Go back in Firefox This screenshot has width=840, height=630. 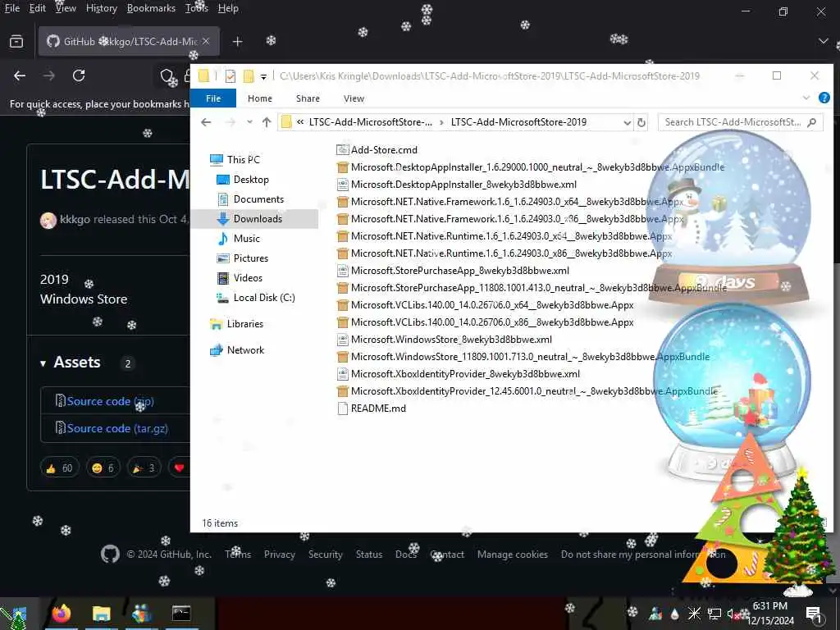[20, 75]
